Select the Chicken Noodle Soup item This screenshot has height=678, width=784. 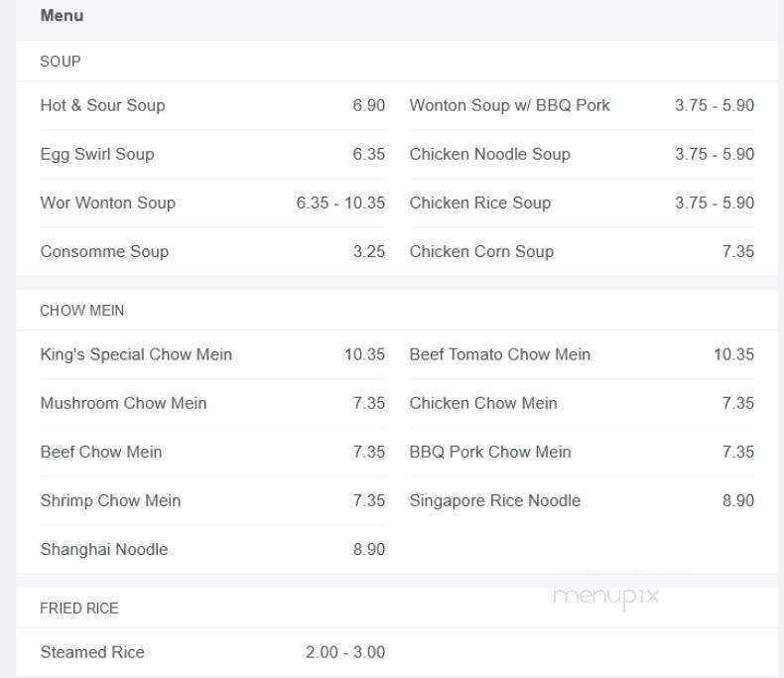pos(489,154)
